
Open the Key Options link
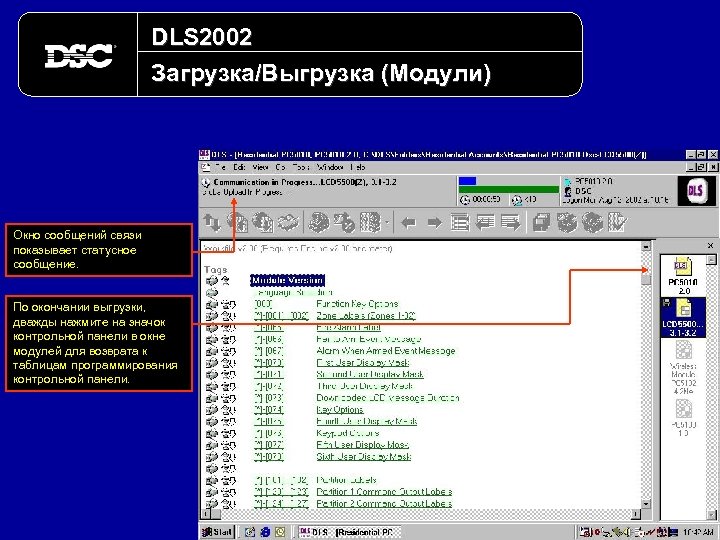coord(340,410)
